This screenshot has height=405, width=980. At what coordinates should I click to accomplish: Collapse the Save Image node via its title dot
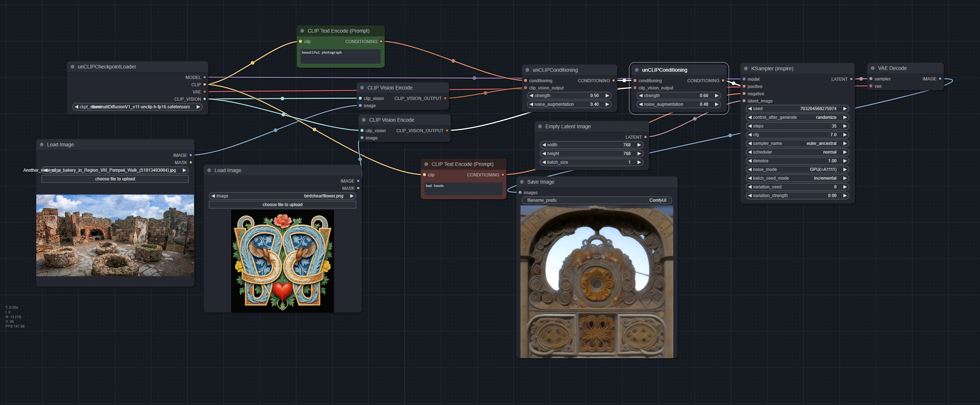522,182
